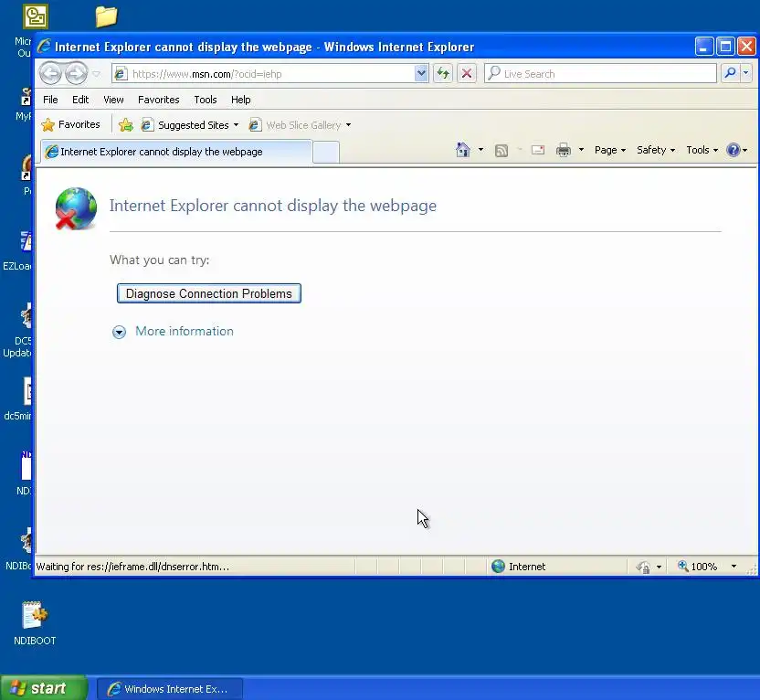The height and width of the screenshot is (700, 760).
Task: Open the recent pages dropdown arrow
Action: (97, 74)
